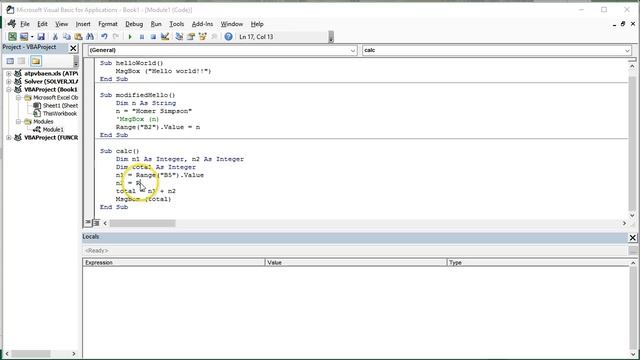Open the Run menu

156,24
